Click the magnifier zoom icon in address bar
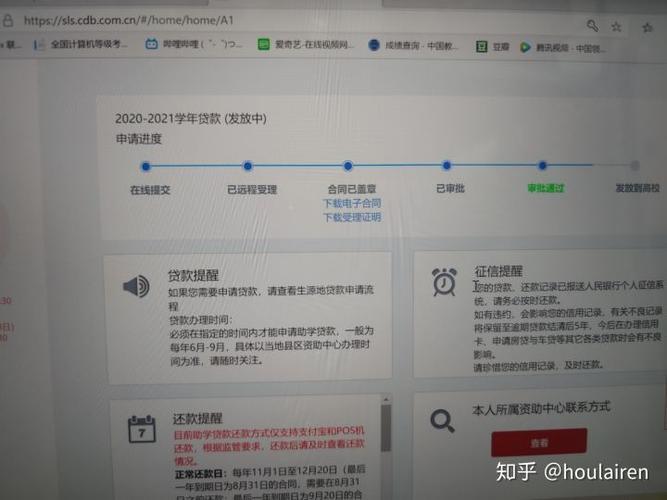Image resolution: width=667 pixels, height=500 pixels. pos(592,26)
